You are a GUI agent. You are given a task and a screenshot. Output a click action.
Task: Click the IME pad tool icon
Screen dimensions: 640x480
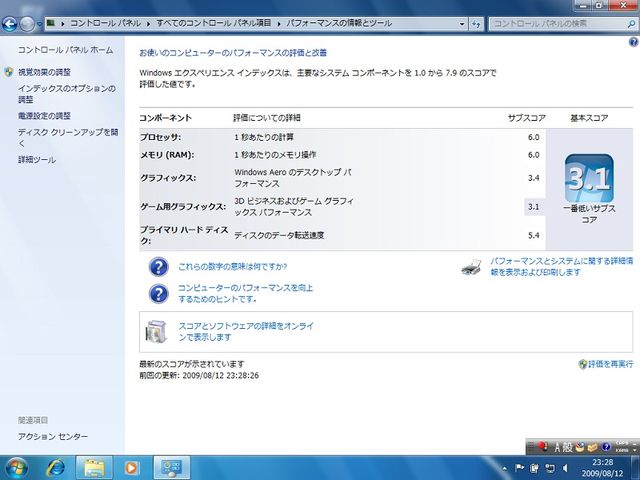tap(580, 447)
